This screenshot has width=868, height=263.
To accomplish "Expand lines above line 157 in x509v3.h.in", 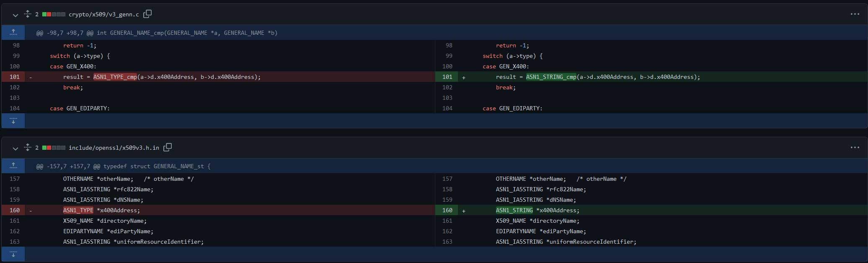I will coord(13,166).
